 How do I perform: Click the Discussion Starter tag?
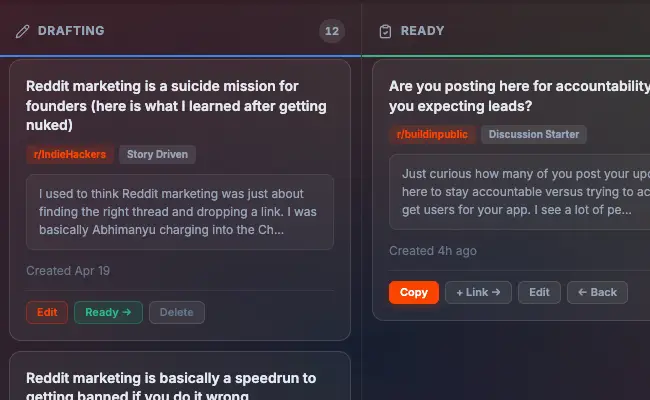point(534,134)
